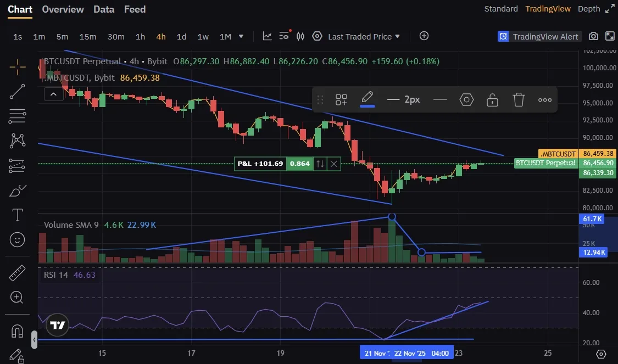This screenshot has height=364, width=618.
Task: Open the line style selector
Action: click(440, 100)
